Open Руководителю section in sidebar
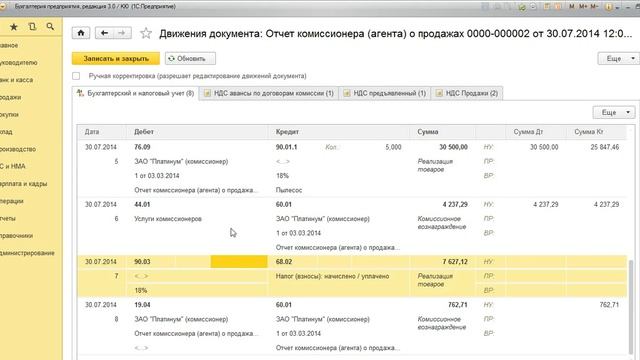This screenshot has height=360, width=640. click(19, 62)
